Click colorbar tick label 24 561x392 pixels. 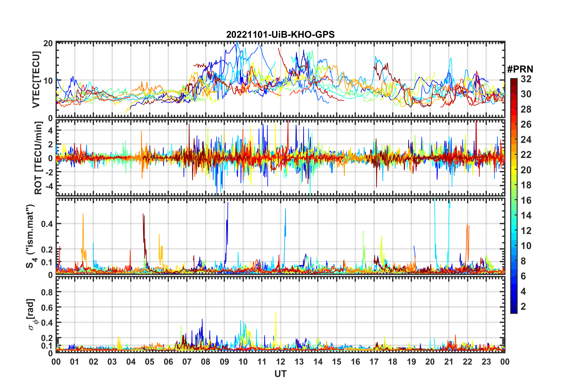pyautogui.click(x=526, y=139)
